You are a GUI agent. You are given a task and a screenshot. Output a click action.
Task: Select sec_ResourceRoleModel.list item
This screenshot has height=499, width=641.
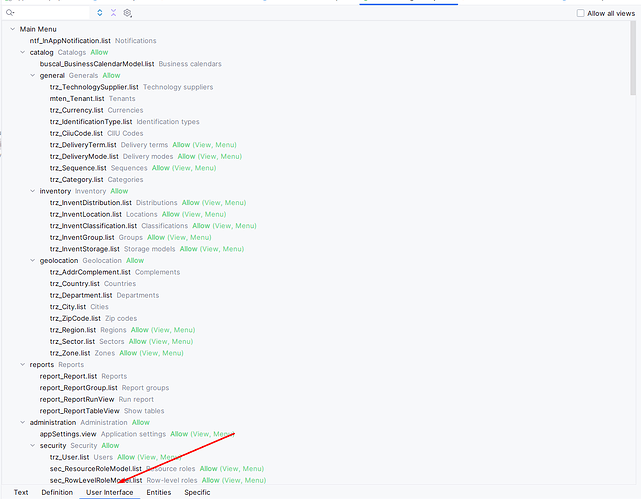click(96, 469)
